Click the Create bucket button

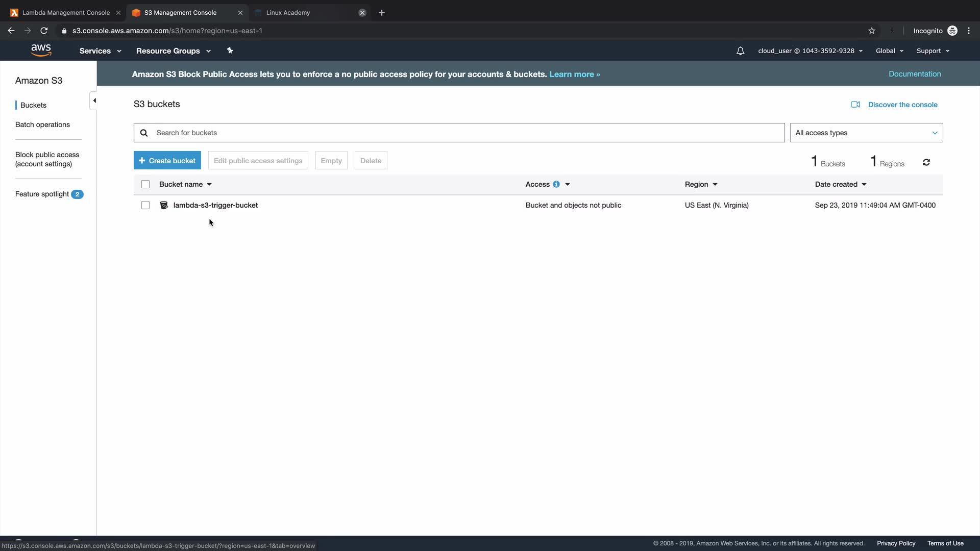(x=167, y=161)
